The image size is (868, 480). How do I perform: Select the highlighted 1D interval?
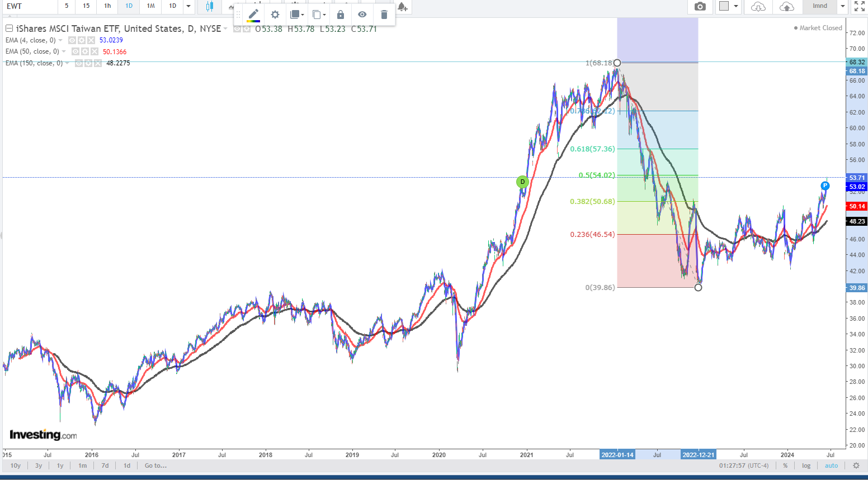click(129, 6)
